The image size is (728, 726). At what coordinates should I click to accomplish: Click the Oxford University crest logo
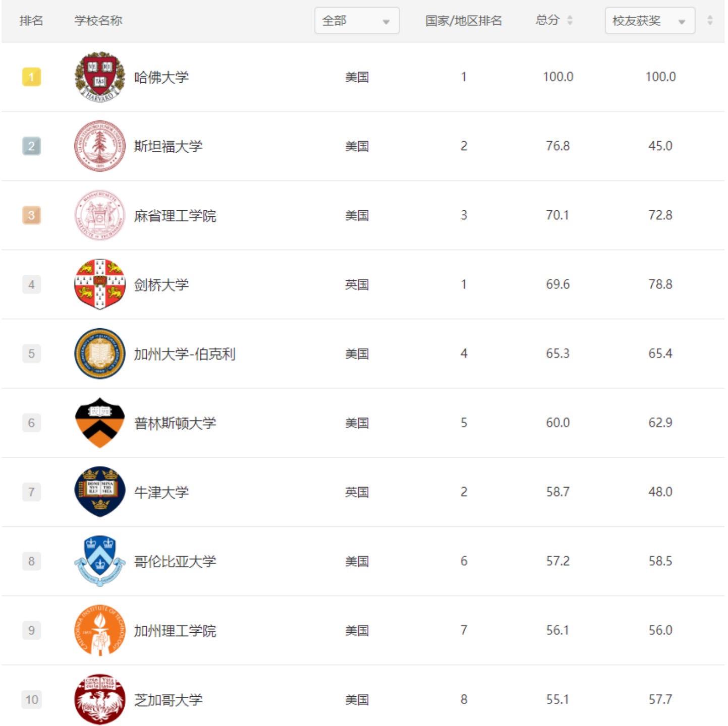[100, 492]
